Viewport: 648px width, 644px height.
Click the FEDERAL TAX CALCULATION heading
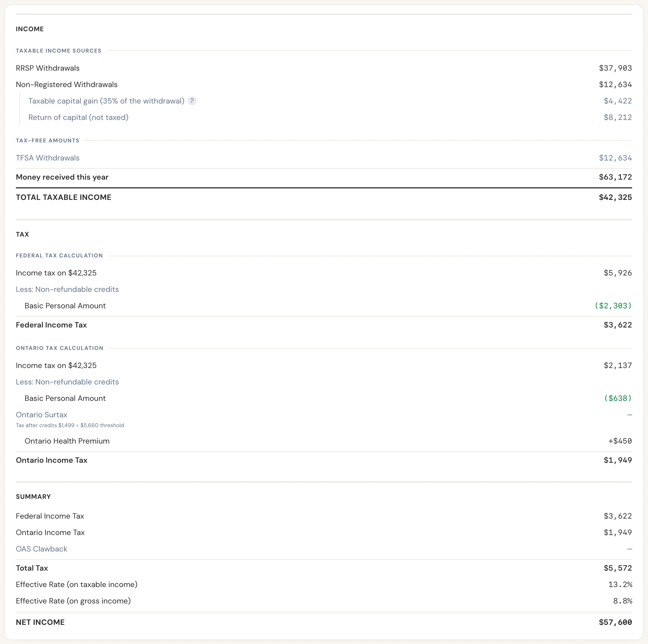[x=59, y=256]
